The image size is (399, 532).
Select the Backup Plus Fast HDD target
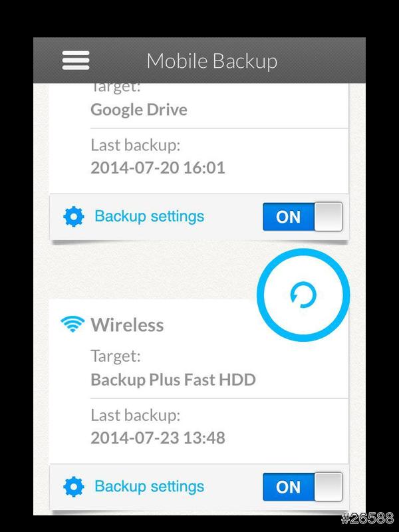click(x=173, y=380)
